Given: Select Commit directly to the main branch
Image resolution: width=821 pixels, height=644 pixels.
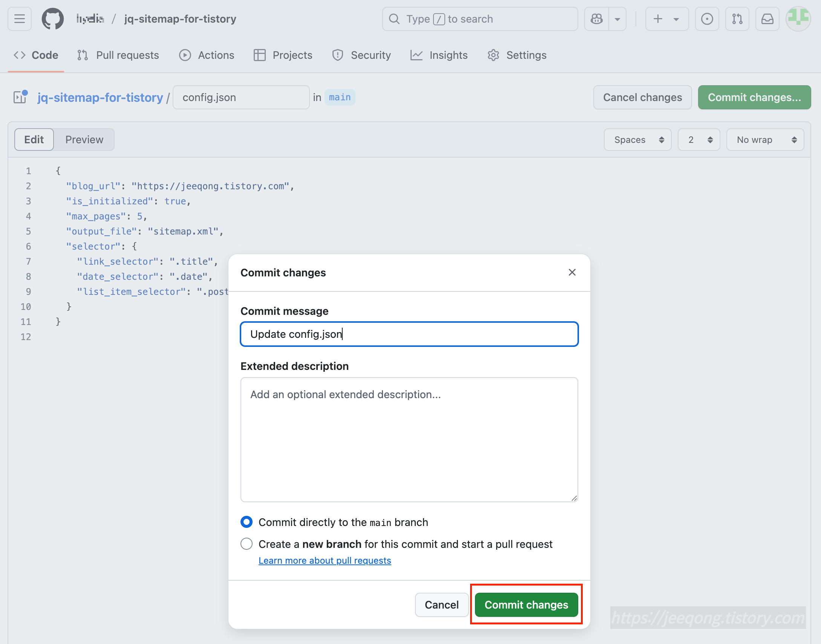Looking at the screenshot, I should point(247,522).
